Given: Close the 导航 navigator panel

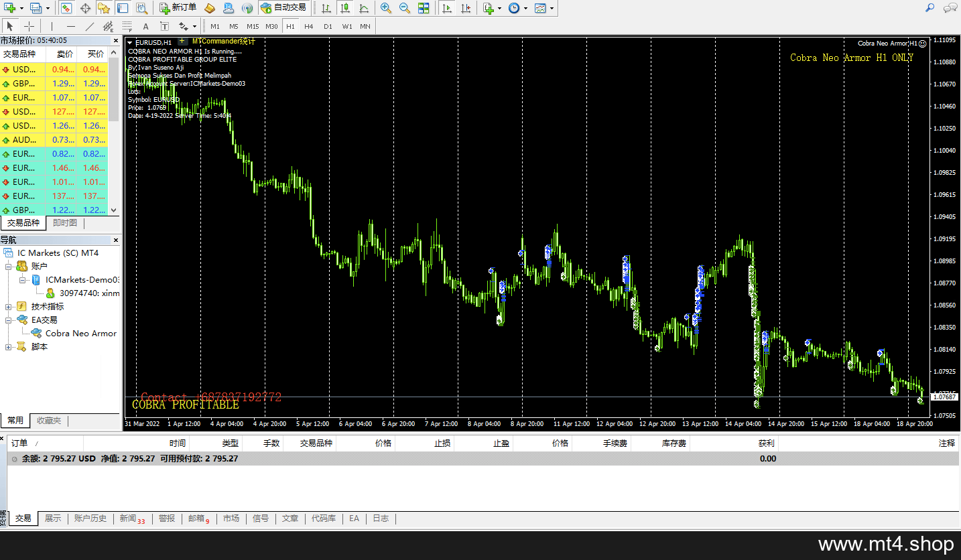Looking at the screenshot, I should click(115, 240).
